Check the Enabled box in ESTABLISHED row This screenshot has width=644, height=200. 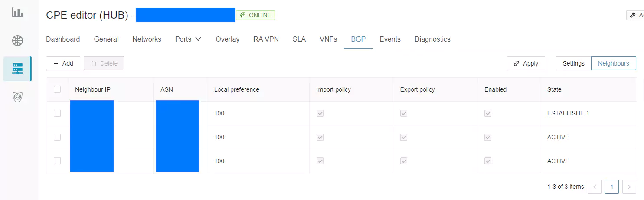pyautogui.click(x=488, y=113)
